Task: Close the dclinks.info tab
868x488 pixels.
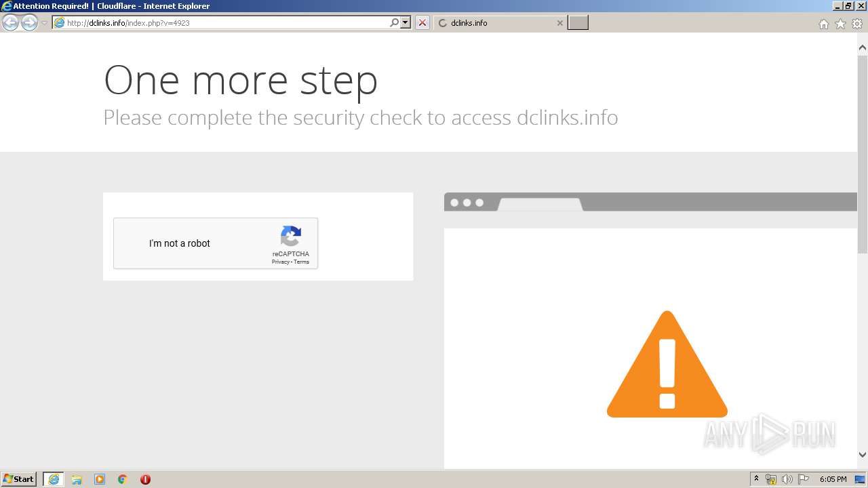Action: tap(559, 23)
